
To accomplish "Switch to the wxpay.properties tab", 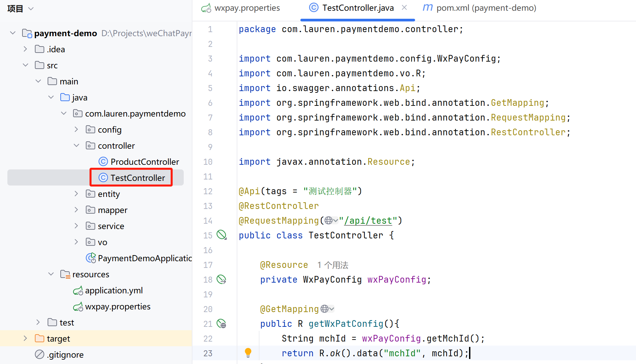I will 247,8.
